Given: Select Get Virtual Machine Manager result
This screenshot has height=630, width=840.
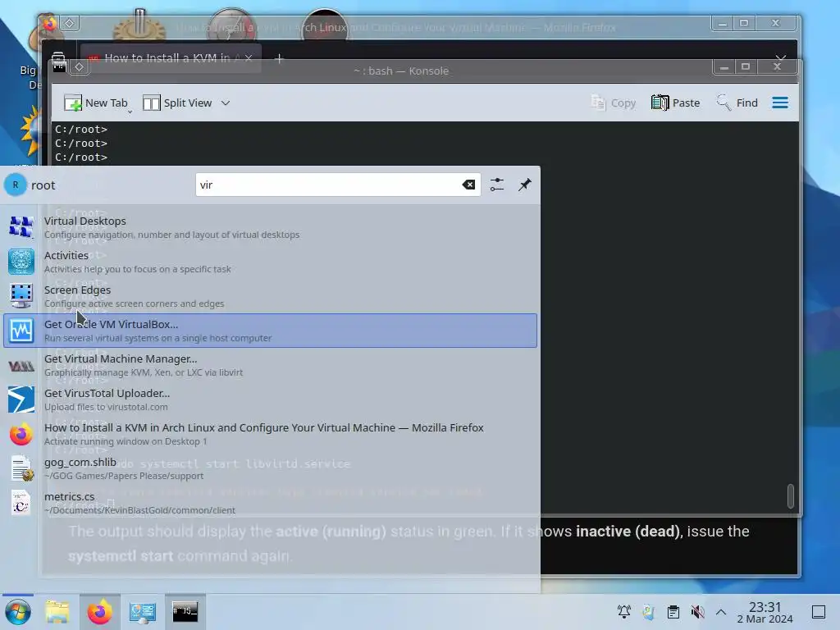Looking at the screenshot, I should 270,365.
